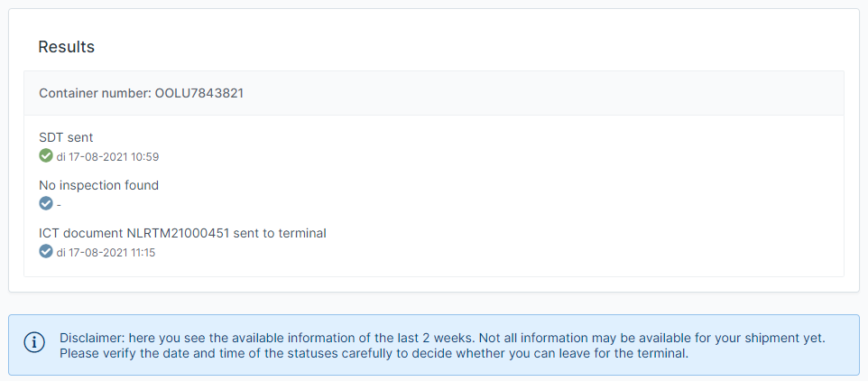Click the dash under No inspection found

pos(60,205)
